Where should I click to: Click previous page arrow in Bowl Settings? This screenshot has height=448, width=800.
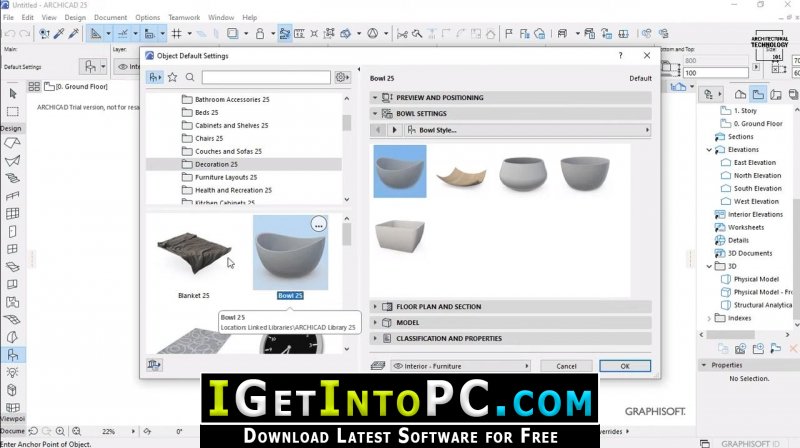tap(378, 130)
